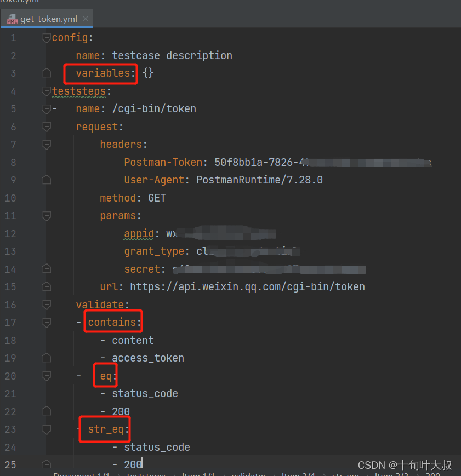Click the 'content' list item on line 18
The height and width of the screenshot is (476, 461).
(133, 340)
